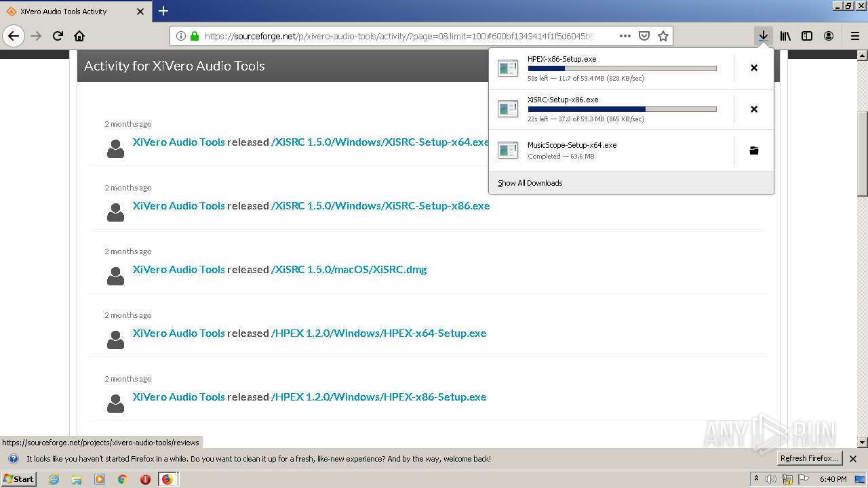
Task: Open the Firefox hamburger menu
Action: tap(854, 36)
